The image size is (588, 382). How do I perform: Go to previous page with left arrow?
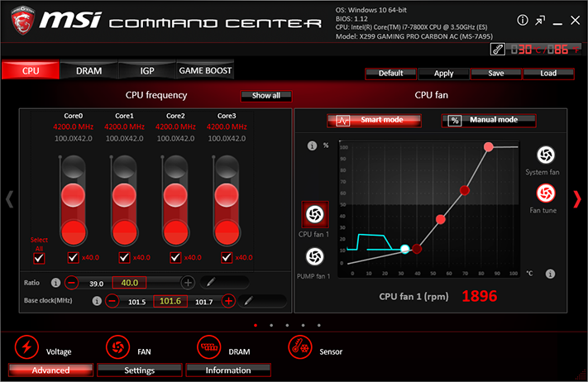10,199
